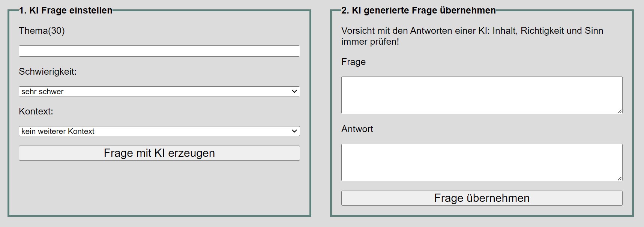
Task: Click the Frage textarea resize handle
Action: (x=620, y=111)
